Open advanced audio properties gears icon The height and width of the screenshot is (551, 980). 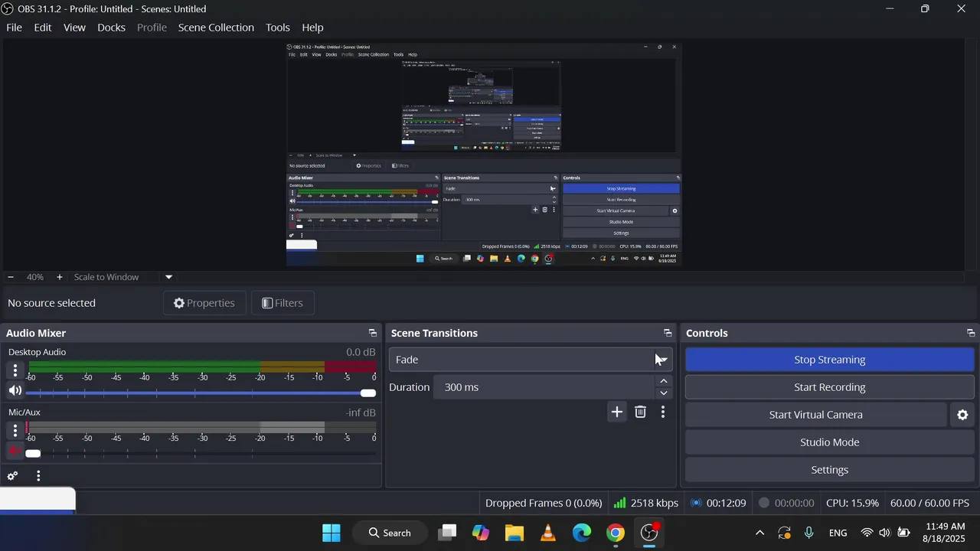[12, 476]
